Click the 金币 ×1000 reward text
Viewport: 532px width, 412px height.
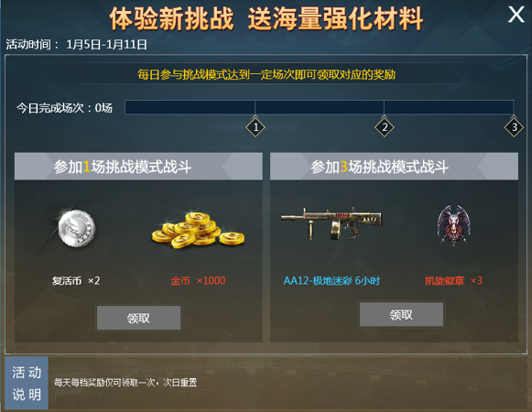pos(198,281)
